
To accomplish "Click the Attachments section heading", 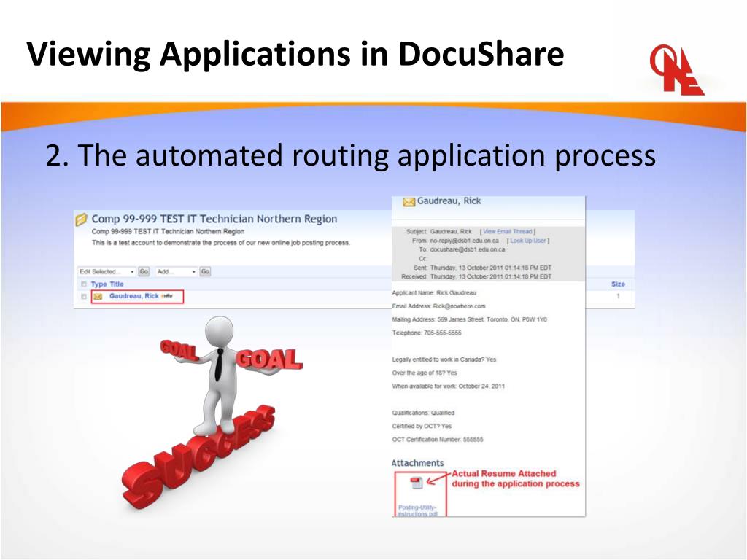I will coord(417,463).
